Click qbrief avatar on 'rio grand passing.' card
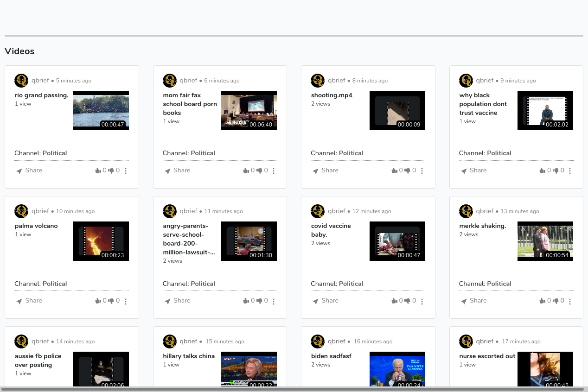This screenshot has height=392, width=588. tap(21, 81)
